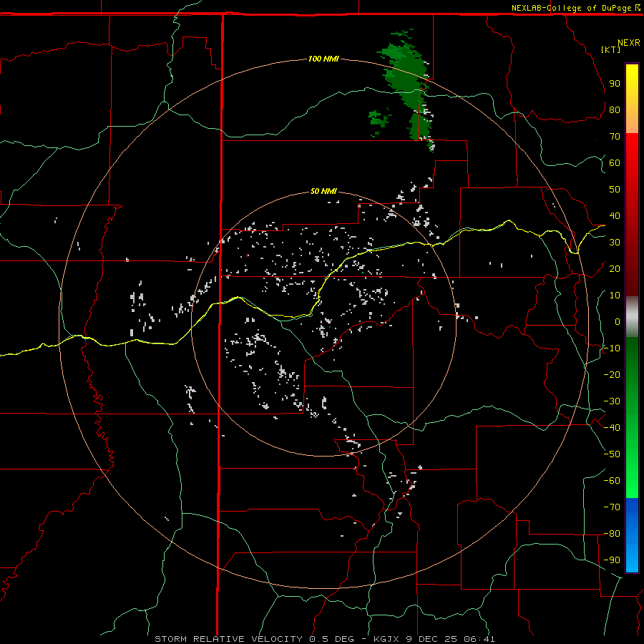
Task: Click the 0 value on velocity scale
Action: click(618, 321)
